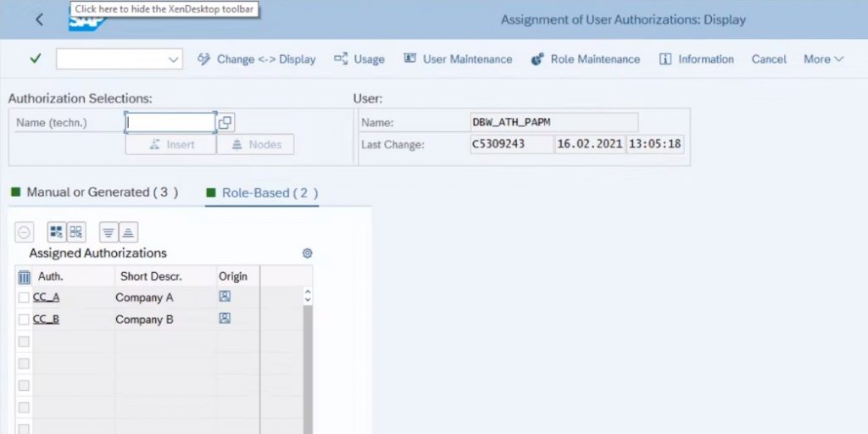Image resolution: width=868 pixels, height=434 pixels.
Task: Click the select all icon
Action: click(57, 232)
